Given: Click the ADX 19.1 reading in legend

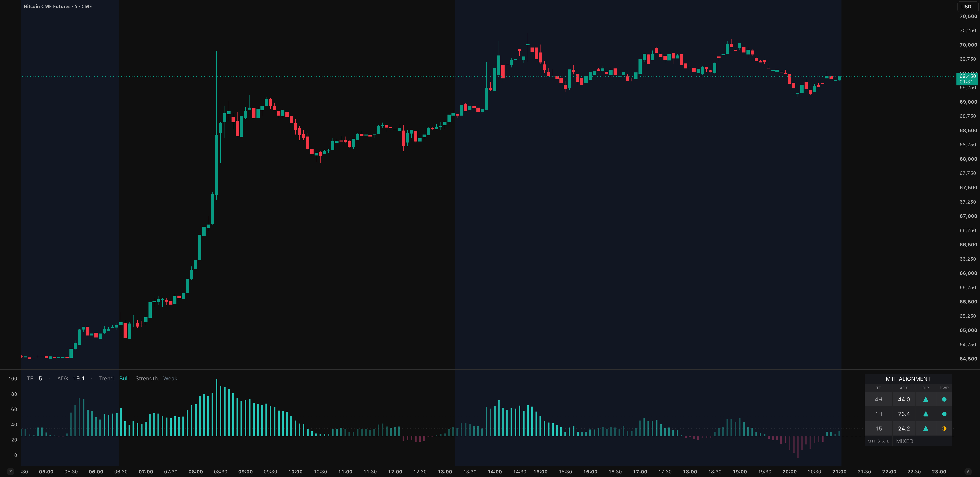Looking at the screenshot, I should [71, 378].
